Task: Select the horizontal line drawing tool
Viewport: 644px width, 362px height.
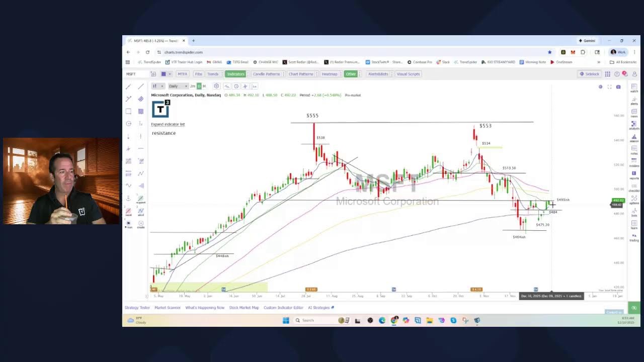Action: 141,148
